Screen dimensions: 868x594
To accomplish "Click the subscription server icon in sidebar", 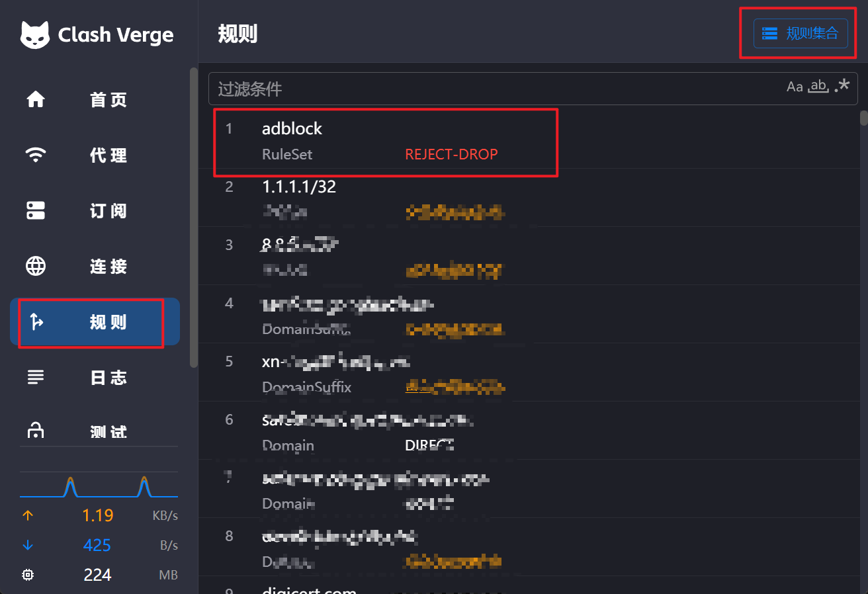I will coord(36,211).
